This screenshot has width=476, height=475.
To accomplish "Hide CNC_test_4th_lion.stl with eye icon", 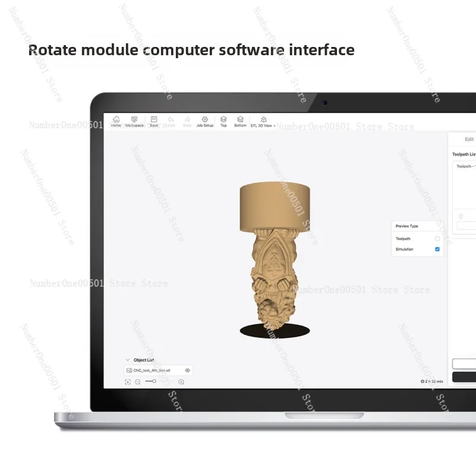I will [188, 370].
